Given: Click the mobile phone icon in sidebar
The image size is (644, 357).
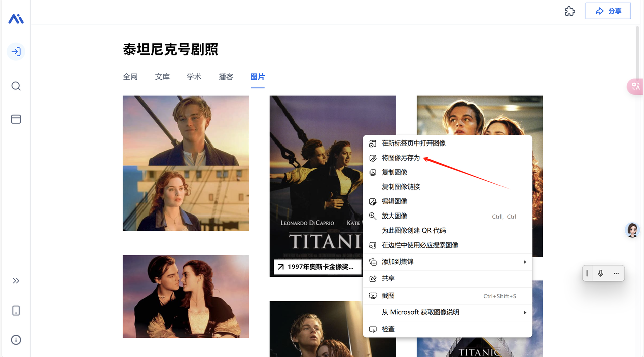Looking at the screenshot, I should (x=16, y=310).
